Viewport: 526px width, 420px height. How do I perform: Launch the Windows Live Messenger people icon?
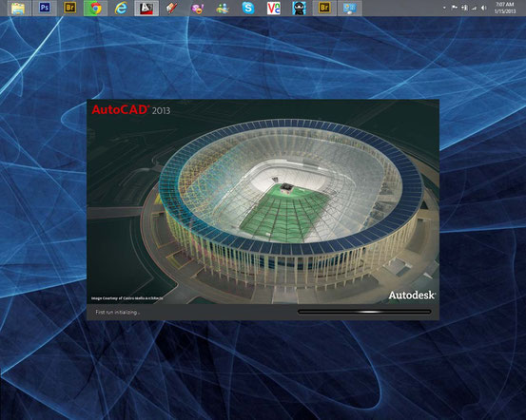223,8
